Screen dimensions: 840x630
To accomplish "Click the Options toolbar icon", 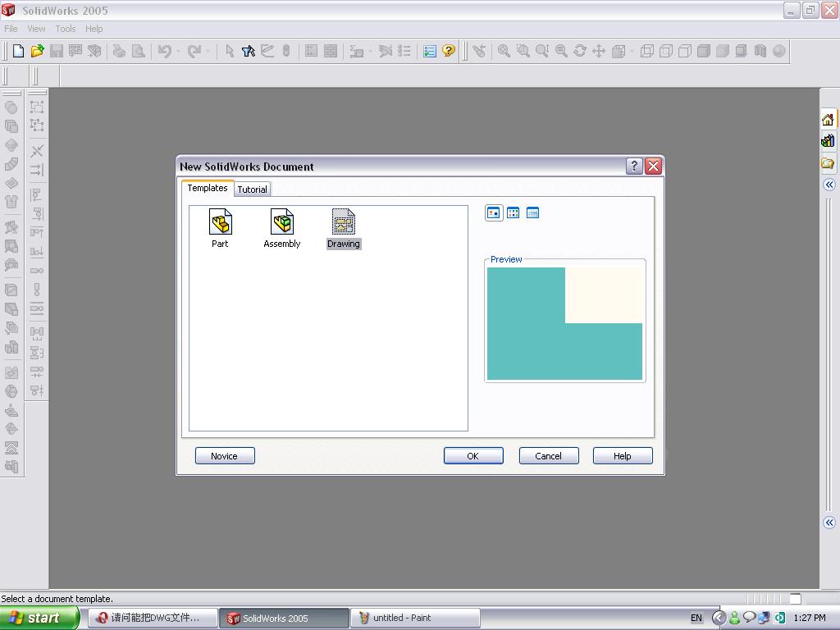I will coord(430,51).
